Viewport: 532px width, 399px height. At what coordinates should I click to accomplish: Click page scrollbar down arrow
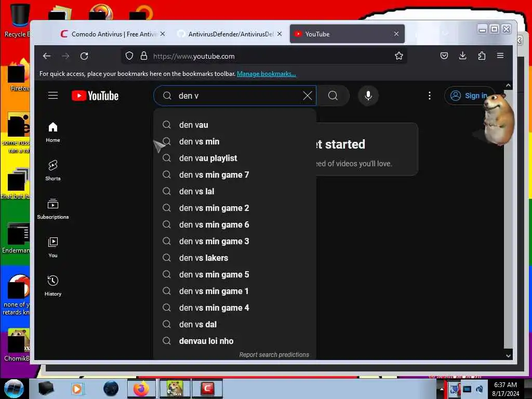click(508, 355)
